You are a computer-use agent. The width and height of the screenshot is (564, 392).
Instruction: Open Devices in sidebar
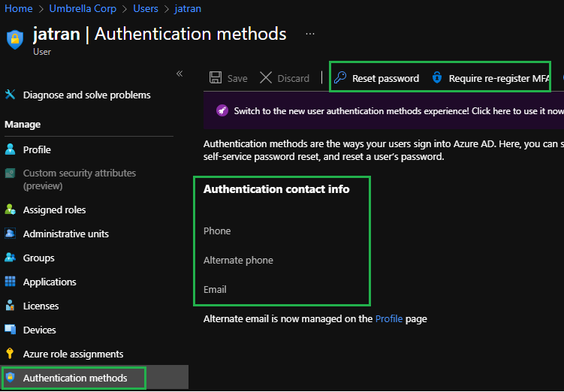[40, 330]
